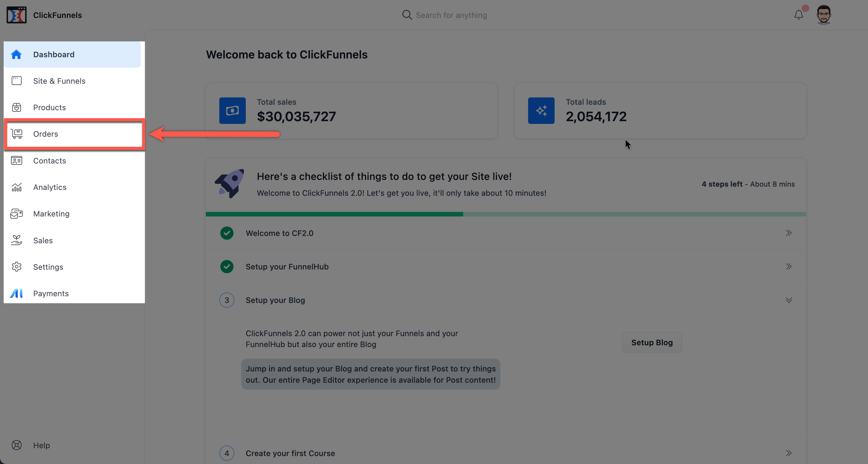Expand Create your first Course chevron
868x464 pixels.
789,453
